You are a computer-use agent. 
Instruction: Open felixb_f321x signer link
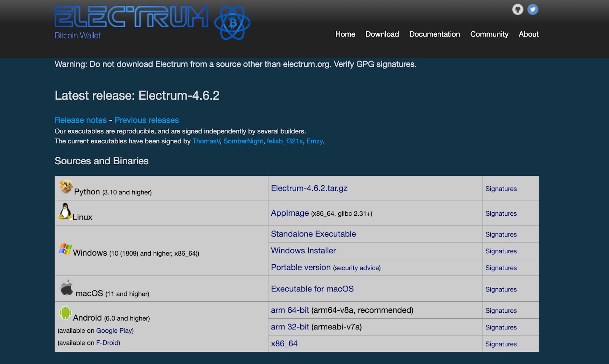coord(285,141)
